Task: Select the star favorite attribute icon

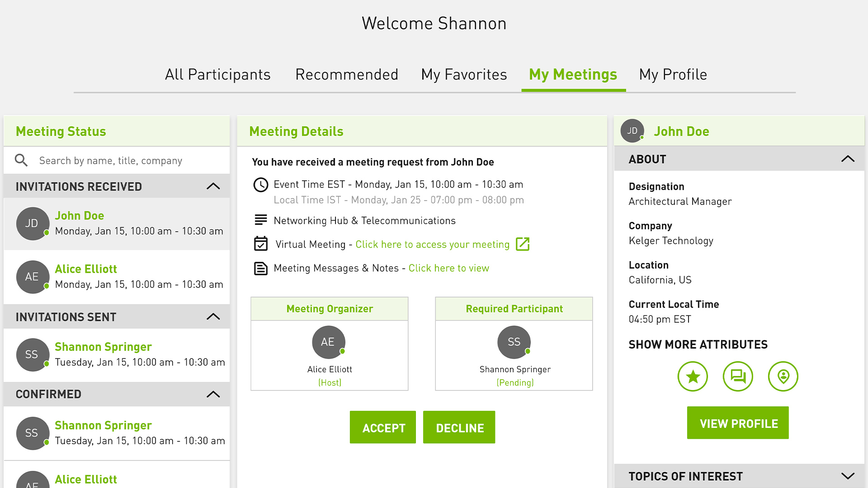Action: pos(693,376)
